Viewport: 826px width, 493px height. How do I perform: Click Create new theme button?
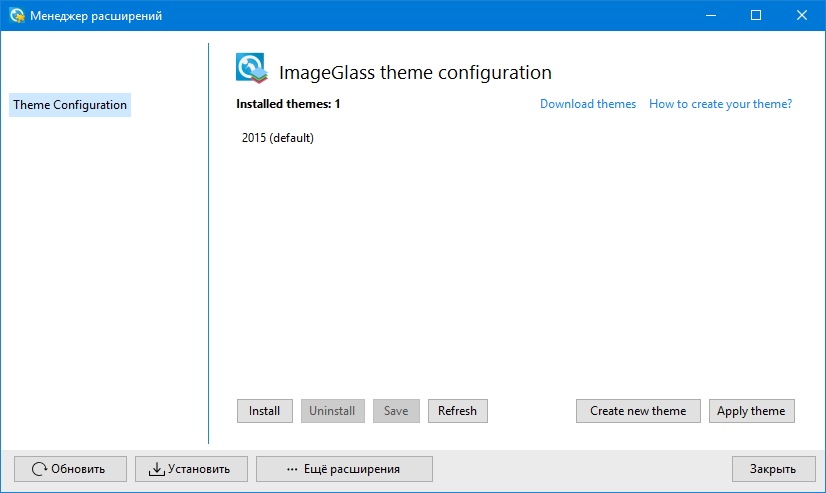(638, 411)
